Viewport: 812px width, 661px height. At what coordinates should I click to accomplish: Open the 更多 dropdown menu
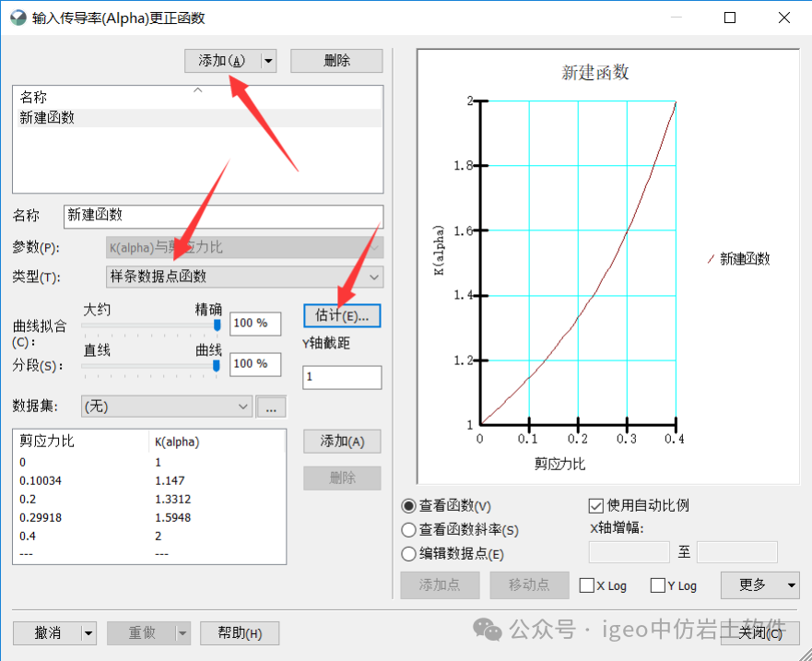[759, 585]
